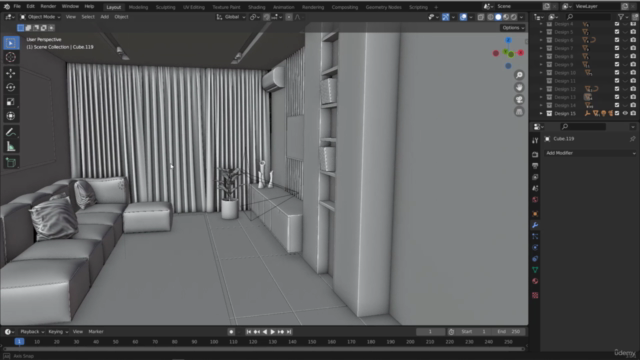This screenshot has width=640, height=360.
Task: Select the Scale tool
Action: click(x=11, y=102)
